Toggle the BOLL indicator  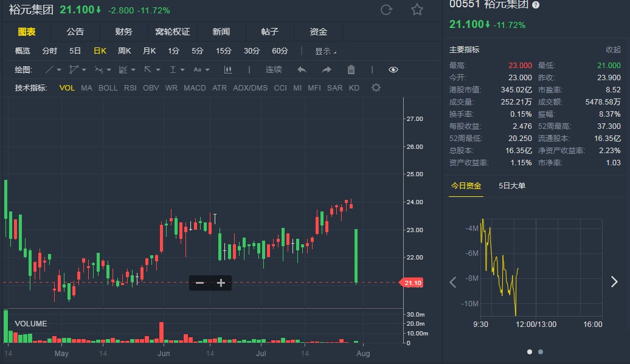click(108, 88)
